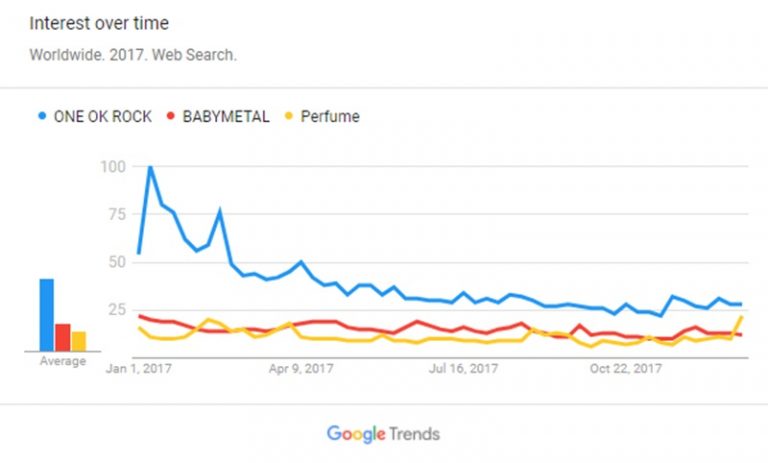Click the Worldwide 2017 Web Search subtitle
This screenshot has height=463, width=768.
tap(133, 55)
